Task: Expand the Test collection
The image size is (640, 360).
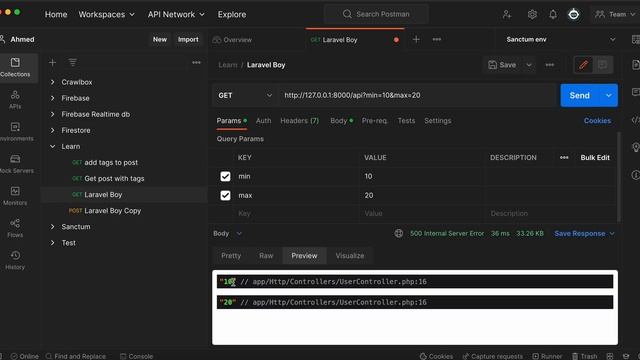Action: coord(52,243)
